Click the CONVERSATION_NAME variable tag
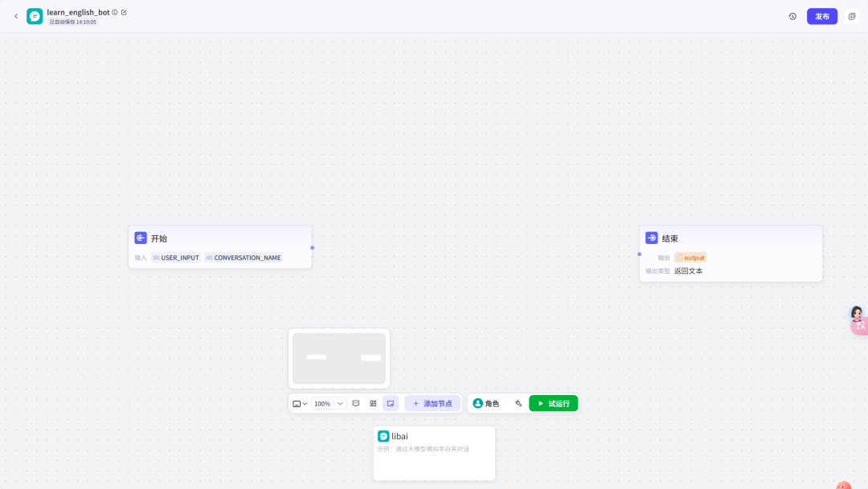This screenshot has height=489, width=868. tap(243, 257)
